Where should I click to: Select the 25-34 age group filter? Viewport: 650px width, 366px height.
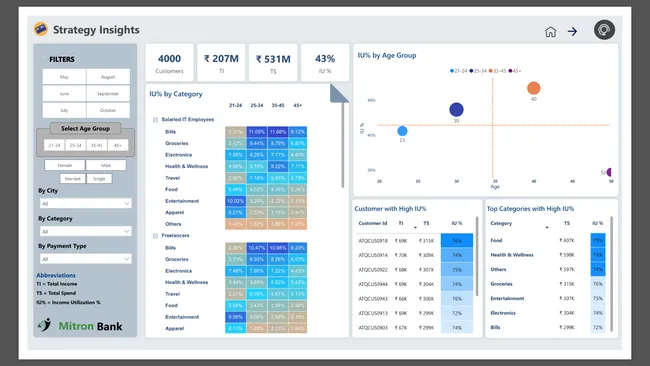tap(75, 145)
